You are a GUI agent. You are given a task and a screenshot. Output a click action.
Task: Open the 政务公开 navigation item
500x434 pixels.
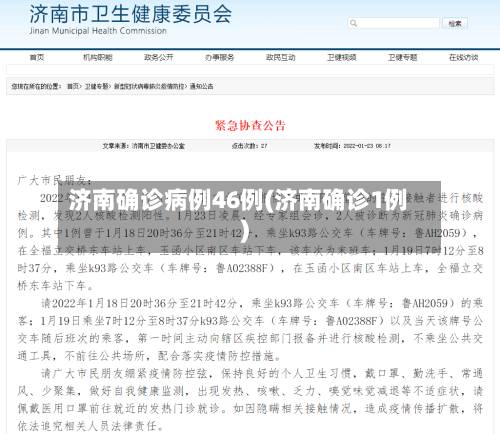pos(158,57)
